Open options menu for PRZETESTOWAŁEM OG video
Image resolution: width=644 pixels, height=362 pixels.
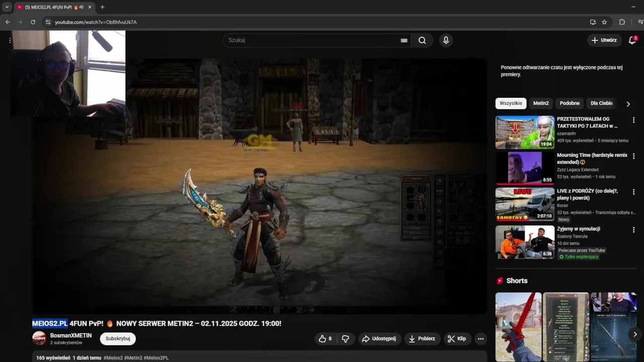click(633, 120)
